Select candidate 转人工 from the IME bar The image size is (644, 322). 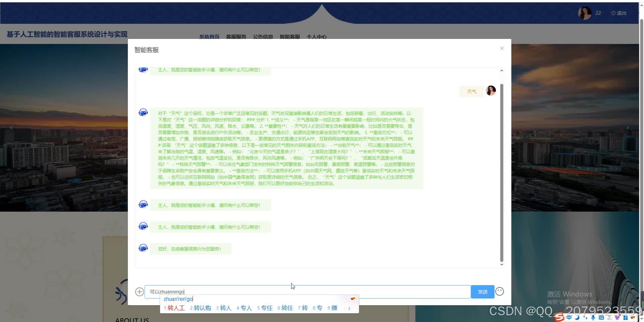[x=176, y=308]
